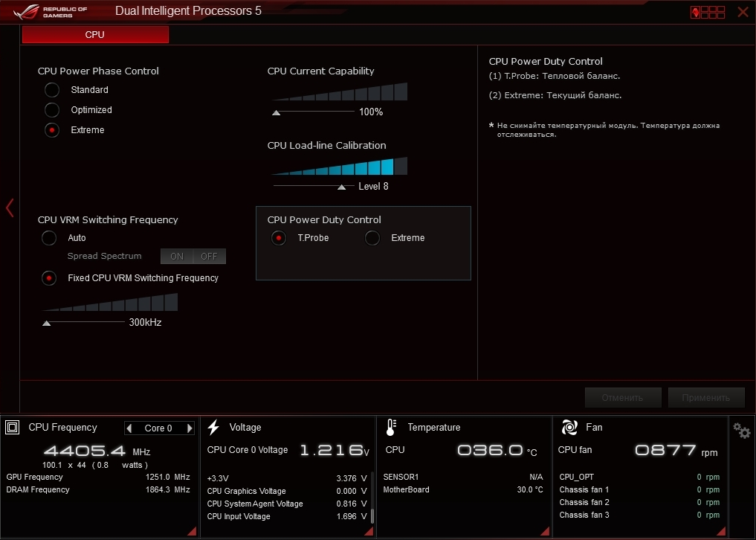Click the Core 0 selector label
Screen dimensions: 756x540
tap(158, 428)
